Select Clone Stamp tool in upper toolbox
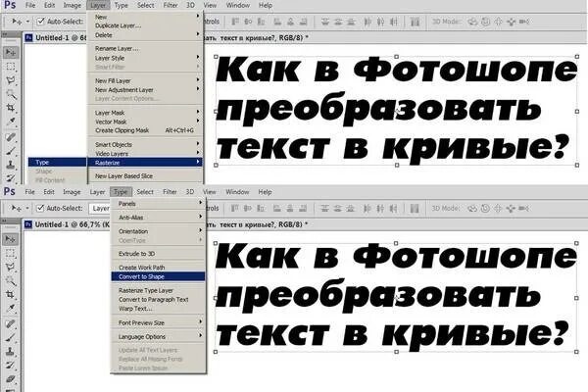This screenshot has width=588, height=392. pyautogui.click(x=11, y=165)
